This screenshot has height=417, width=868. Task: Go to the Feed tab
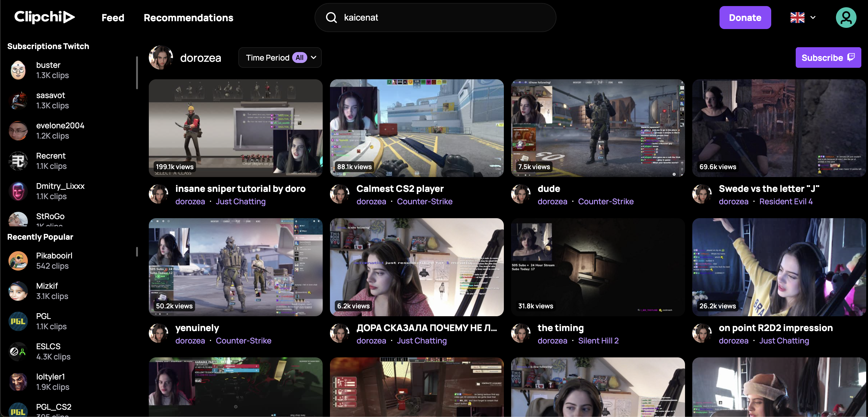(x=113, y=18)
